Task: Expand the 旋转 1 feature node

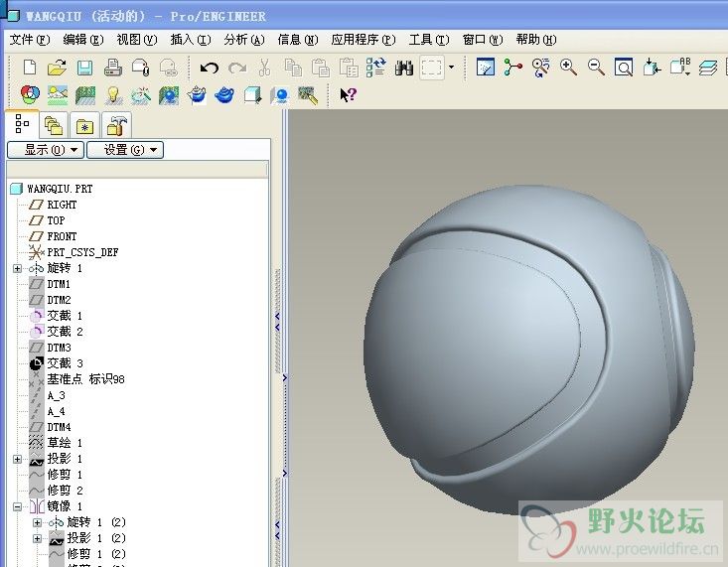Action: [17, 268]
